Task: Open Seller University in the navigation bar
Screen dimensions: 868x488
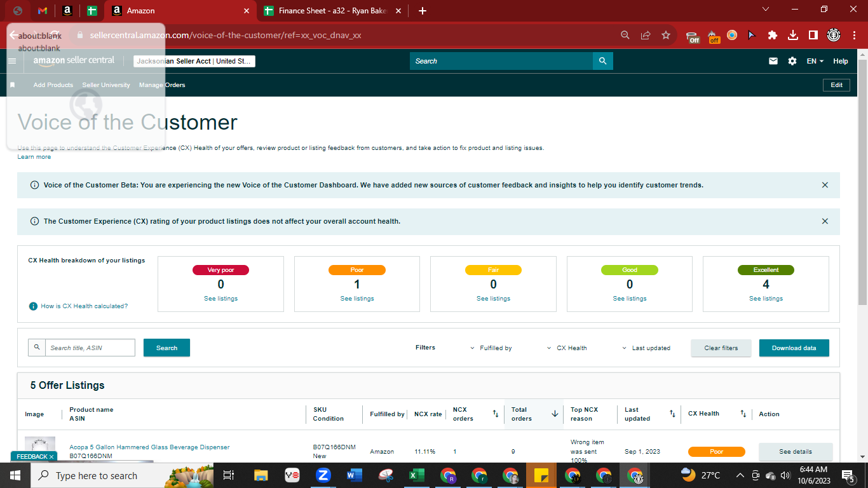Action: coord(106,85)
